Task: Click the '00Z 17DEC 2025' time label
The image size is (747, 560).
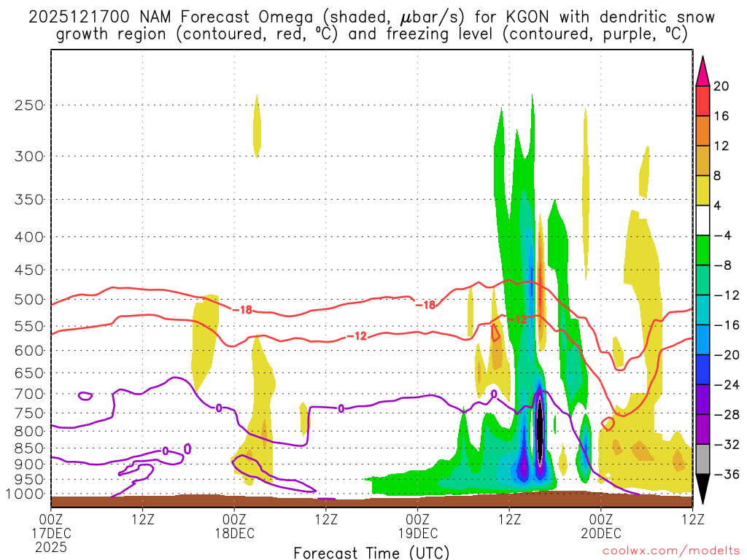Action: coord(51,532)
